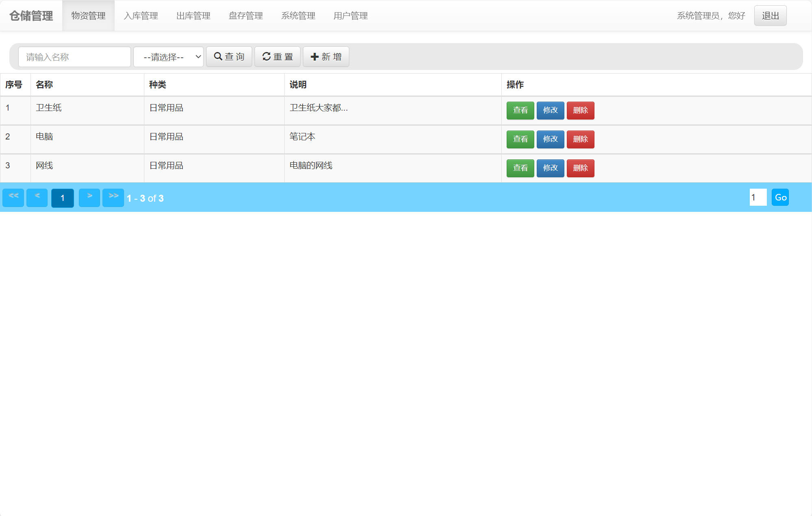Click the last-page >> pagination icon
The image size is (812, 516).
[113, 197]
